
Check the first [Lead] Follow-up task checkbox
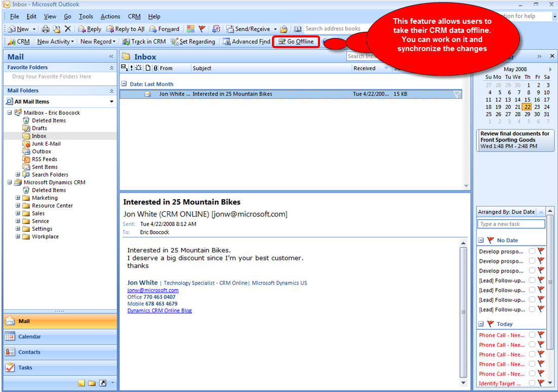coord(532,280)
